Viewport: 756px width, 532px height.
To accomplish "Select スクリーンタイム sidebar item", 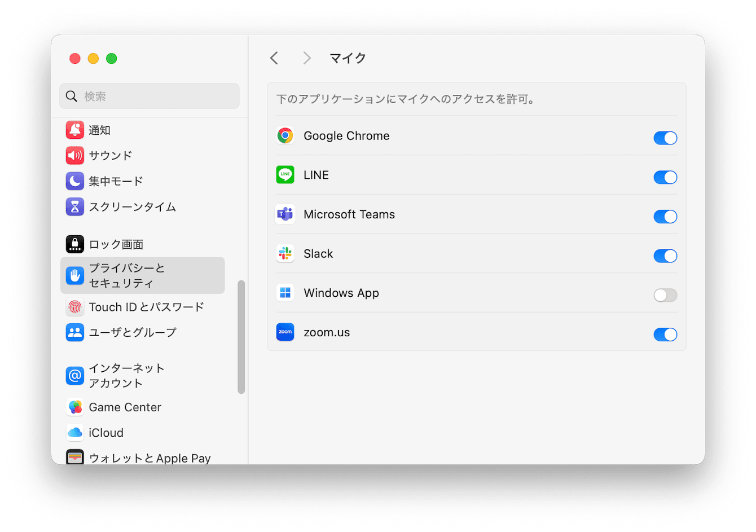I will pyautogui.click(x=133, y=207).
